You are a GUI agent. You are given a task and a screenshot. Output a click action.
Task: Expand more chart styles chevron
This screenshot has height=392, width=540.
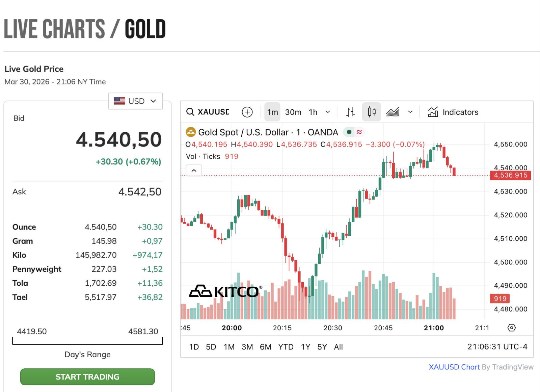point(410,112)
